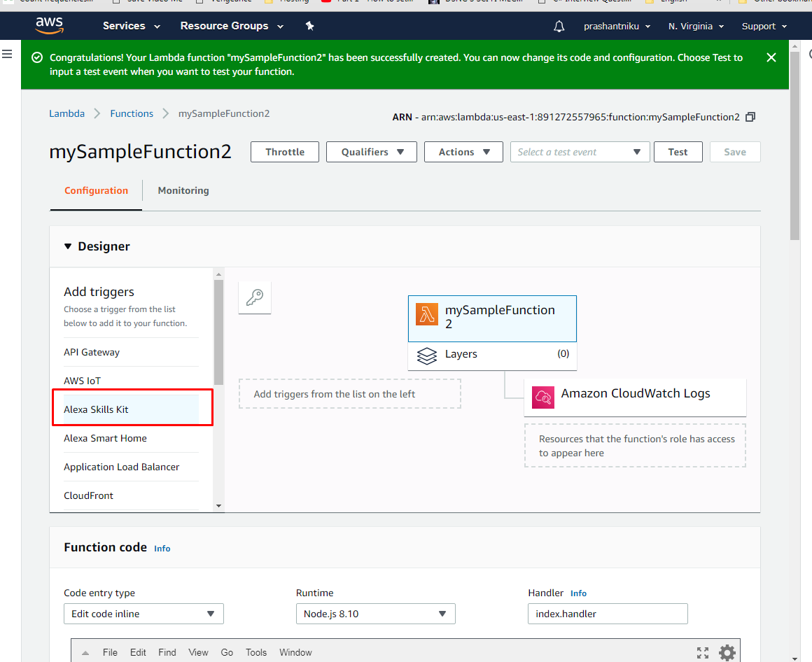Dismiss the green success banner
Image resolution: width=812 pixels, height=662 pixels.
[x=771, y=57]
